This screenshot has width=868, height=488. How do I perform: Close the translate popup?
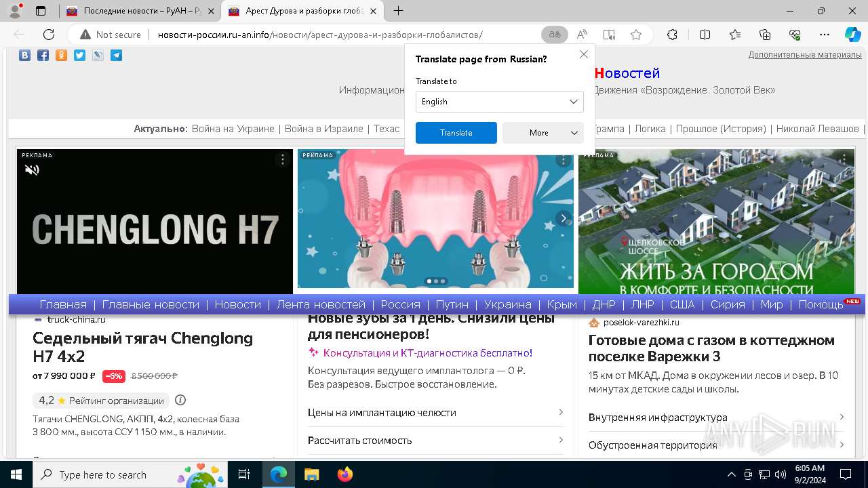coord(583,54)
